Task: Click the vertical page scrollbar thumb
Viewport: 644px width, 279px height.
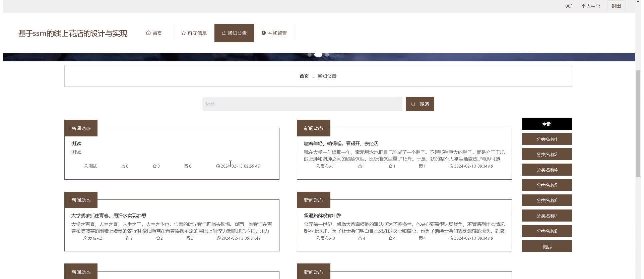Action: tap(638, 124)
